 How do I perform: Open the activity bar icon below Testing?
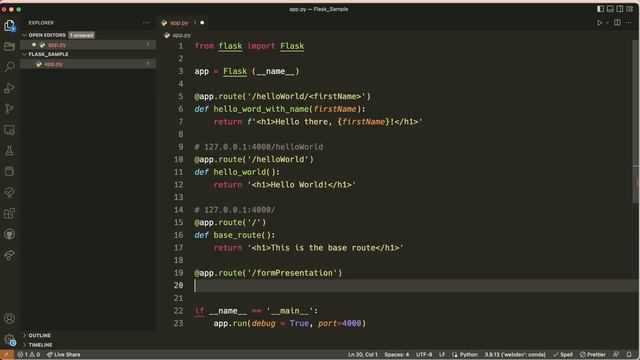click(x=9, y=171)
